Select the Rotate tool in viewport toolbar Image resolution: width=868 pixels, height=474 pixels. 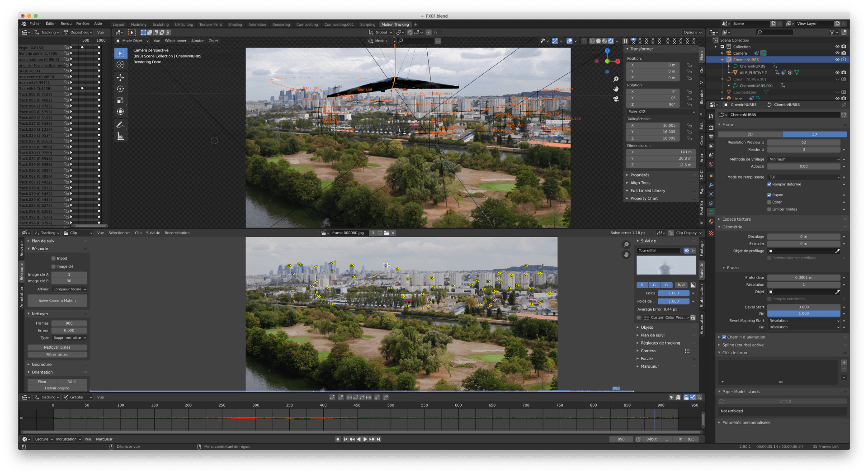[120, 89]
